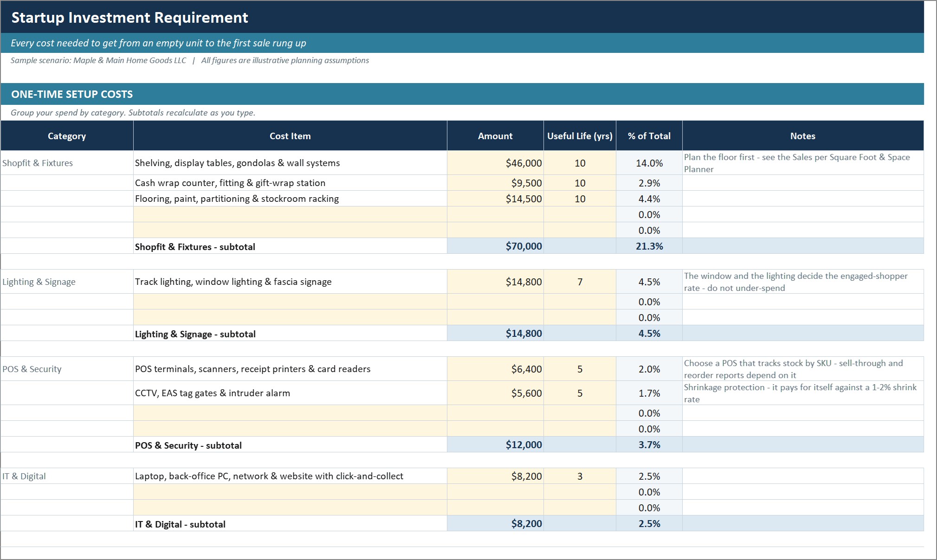This screenshot has height=560, width=937.
Task: Click the $70,000 subtotal cell
Action: click(x=495, y=246)
